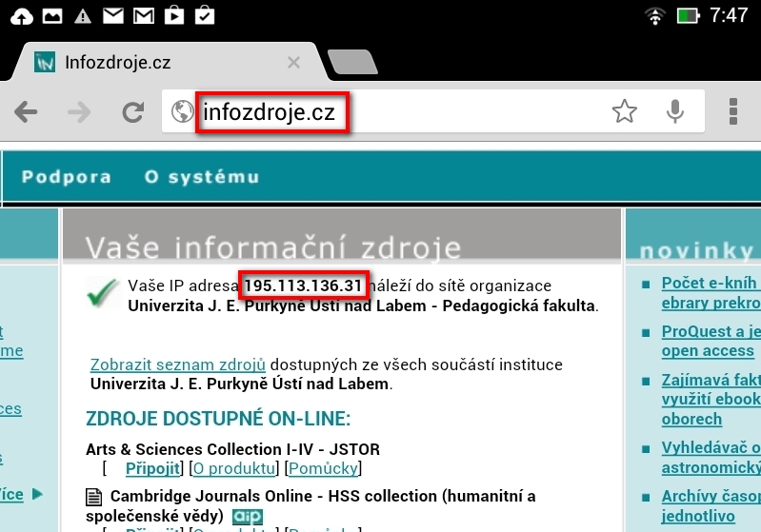Reload the page with refresh icon
The height and width of the screenshot is (532, 761).
(x=132, y=112)
